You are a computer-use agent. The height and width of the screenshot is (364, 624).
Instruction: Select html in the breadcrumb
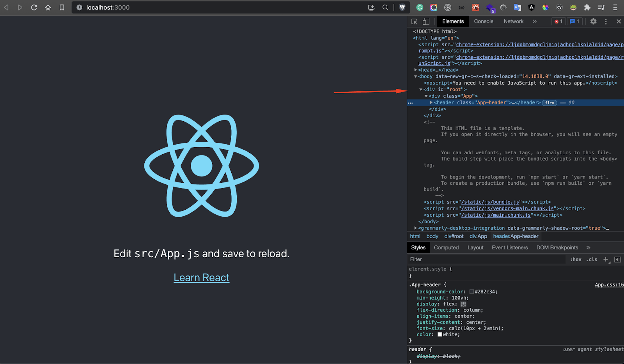(415, 236)
